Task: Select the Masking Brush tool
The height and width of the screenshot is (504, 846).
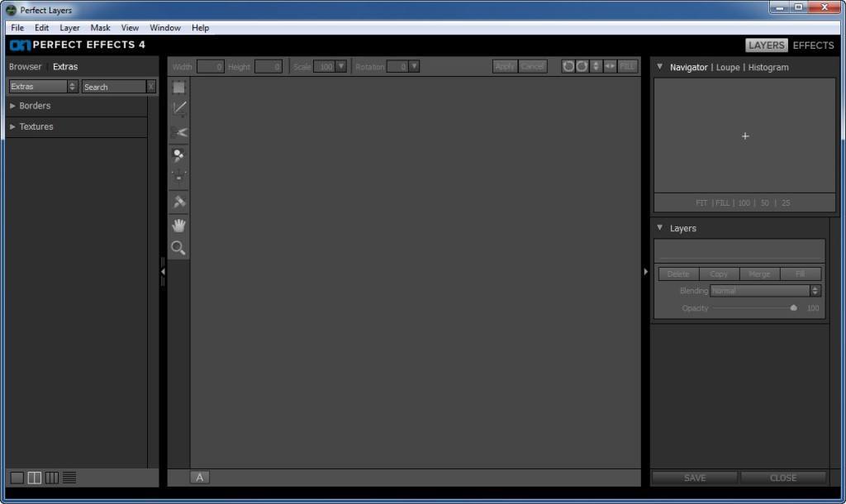Action: point(178,155)
